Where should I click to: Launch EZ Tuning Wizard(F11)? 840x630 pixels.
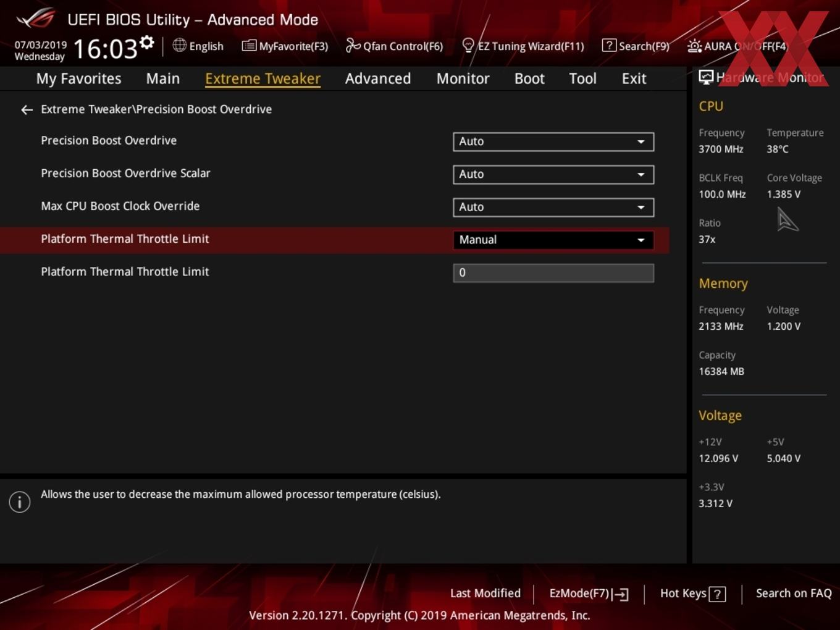[x=523, y=46]
